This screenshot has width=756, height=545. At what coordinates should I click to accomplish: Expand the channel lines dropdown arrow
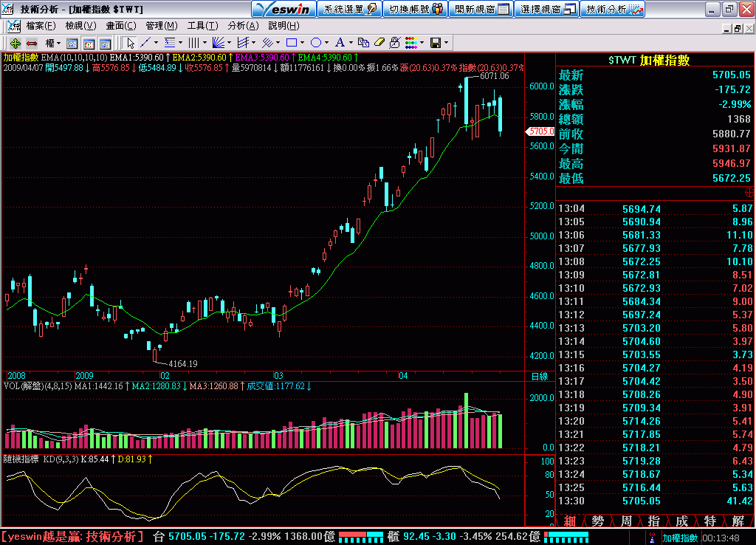point(254,43)
